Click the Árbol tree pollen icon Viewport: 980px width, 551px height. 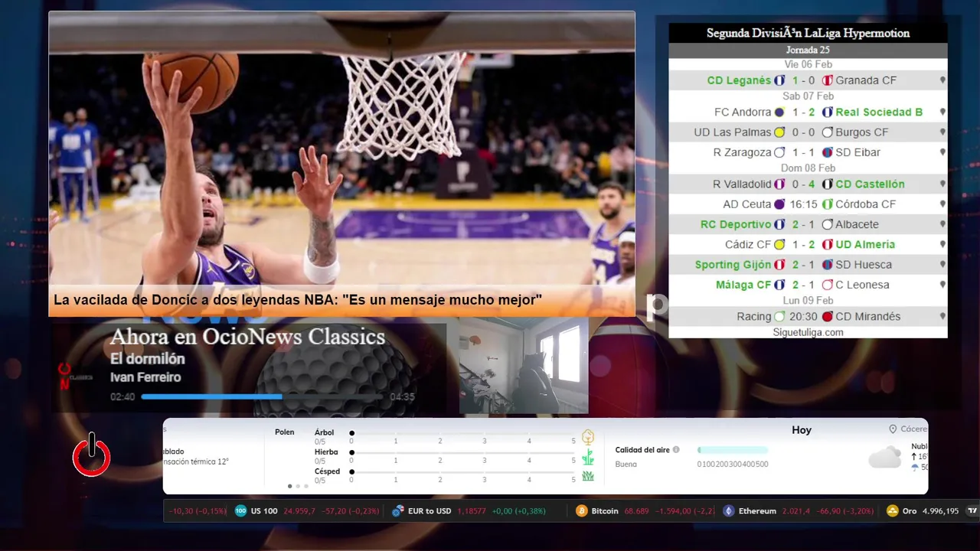point(588,437)
